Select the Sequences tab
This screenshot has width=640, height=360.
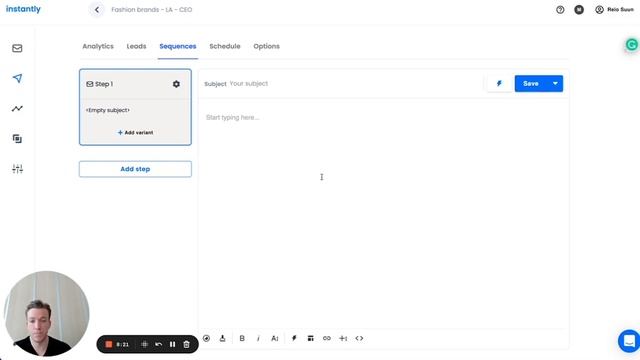tap(178, 47)
